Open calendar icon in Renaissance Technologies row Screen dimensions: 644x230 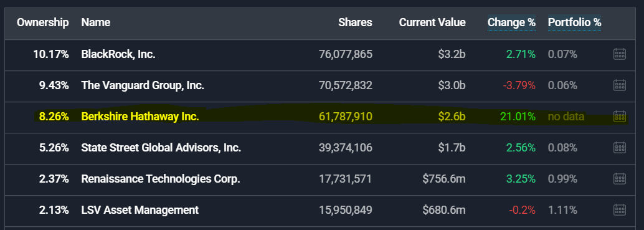619,179
